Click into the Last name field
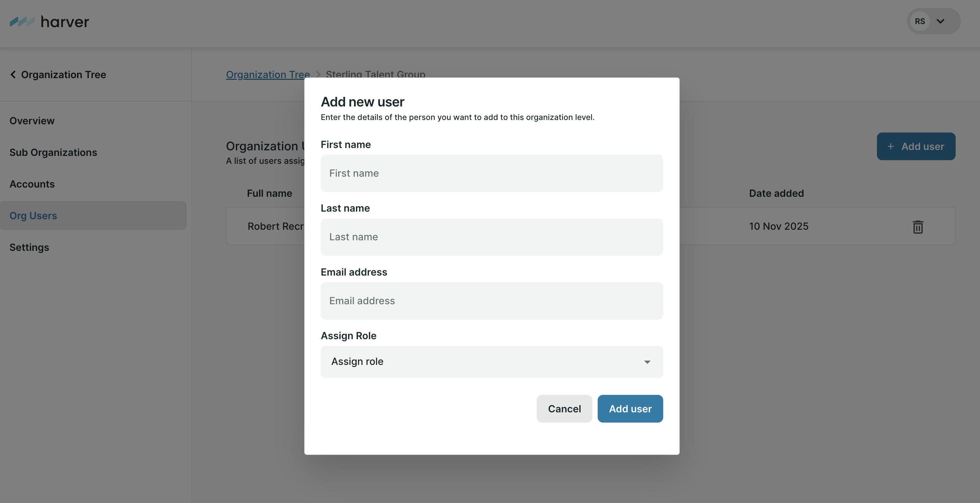Image resolution: width=980 pixels, height=503 pixels. (491, 237)
